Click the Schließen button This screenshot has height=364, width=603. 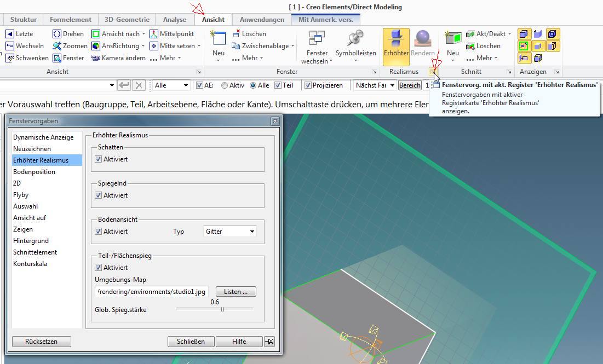click(x=191, y=342)
